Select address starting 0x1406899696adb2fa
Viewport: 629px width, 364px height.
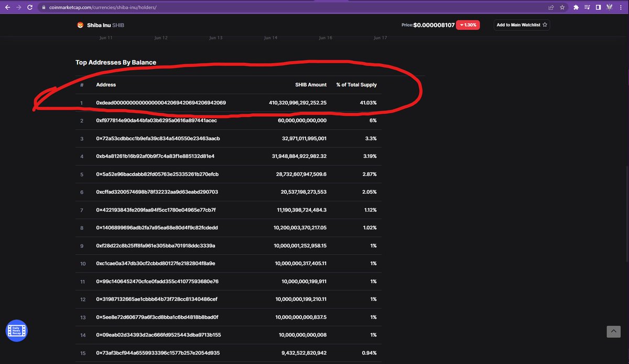[157, 228]
